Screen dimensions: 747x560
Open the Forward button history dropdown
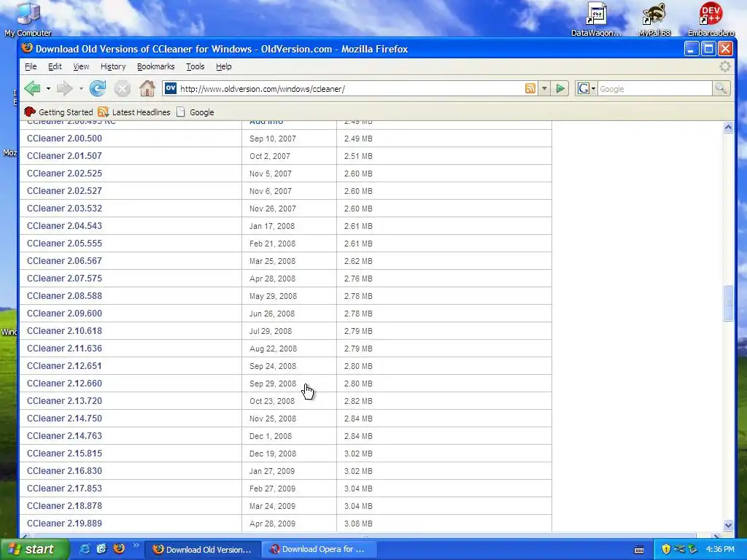tap(81, 88)
